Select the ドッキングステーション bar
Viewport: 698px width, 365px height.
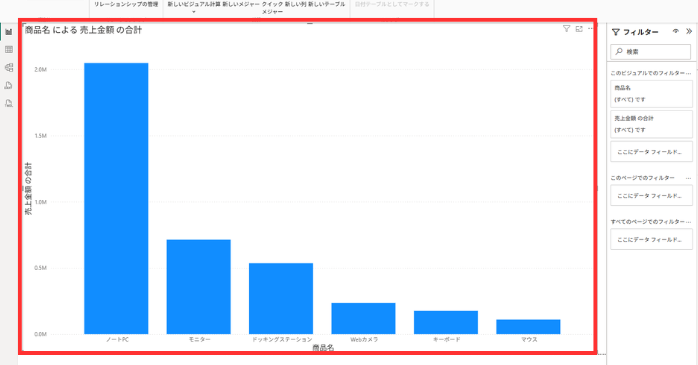(x=281, y=299)
